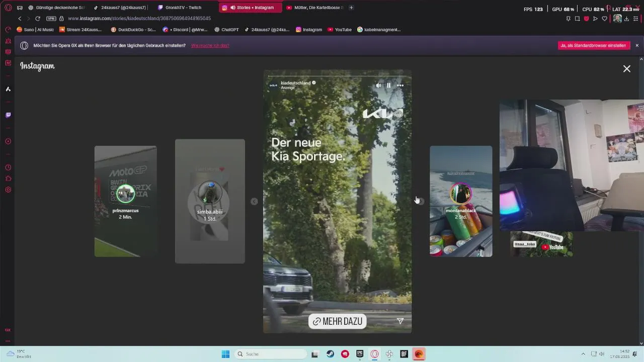This screenshot has height=362, width=644.
Task: Click the Kia profile avatar in story
Action: point(273,85)
